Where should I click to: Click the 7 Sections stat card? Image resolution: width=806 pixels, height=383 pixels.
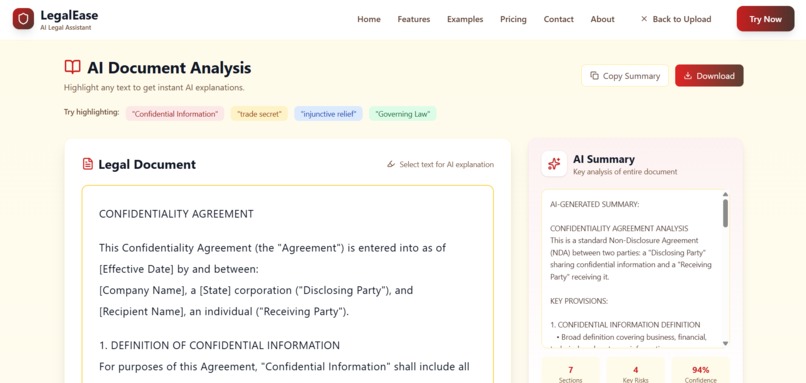571,371
